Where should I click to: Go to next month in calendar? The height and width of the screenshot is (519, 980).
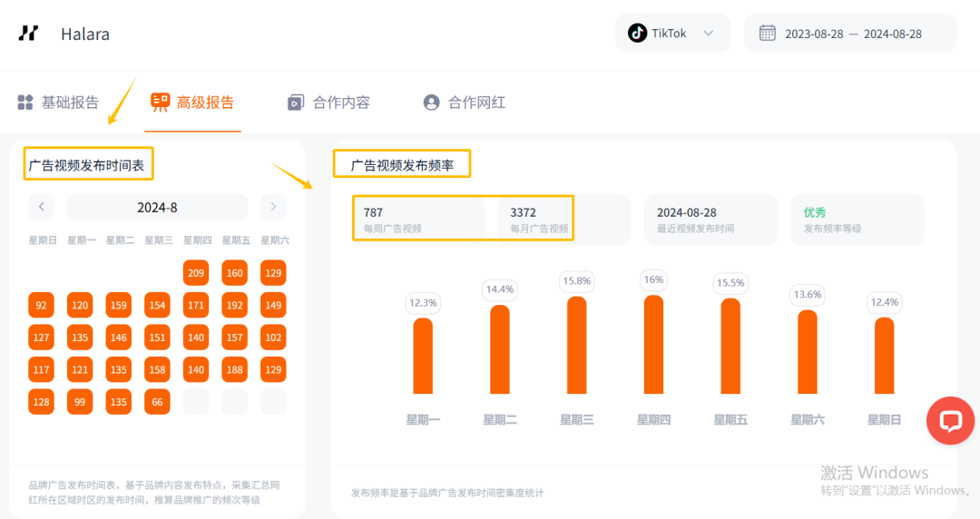click(x=273, y=207)
